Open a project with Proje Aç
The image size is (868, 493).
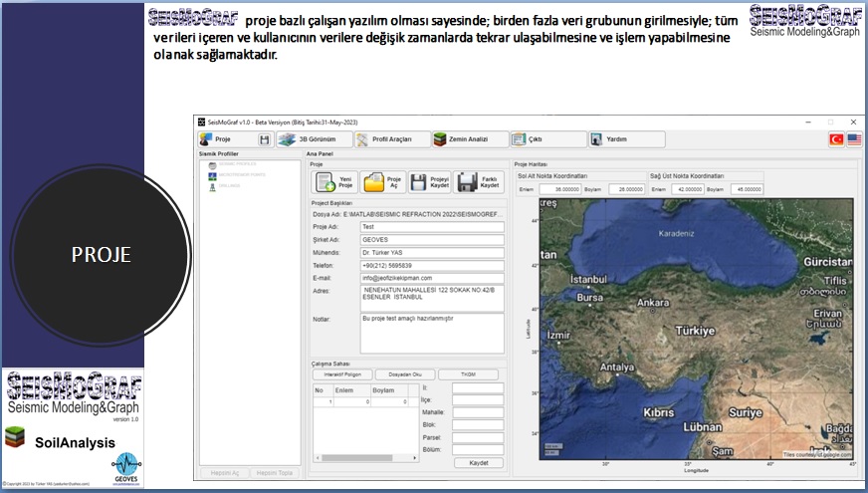[x=383, y=182]
